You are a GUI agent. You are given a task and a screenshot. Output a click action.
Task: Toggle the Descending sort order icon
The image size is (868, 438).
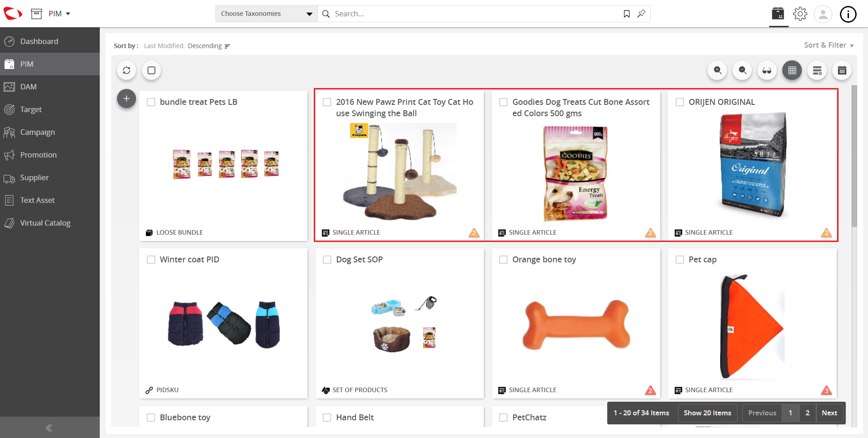click(227, 46)
